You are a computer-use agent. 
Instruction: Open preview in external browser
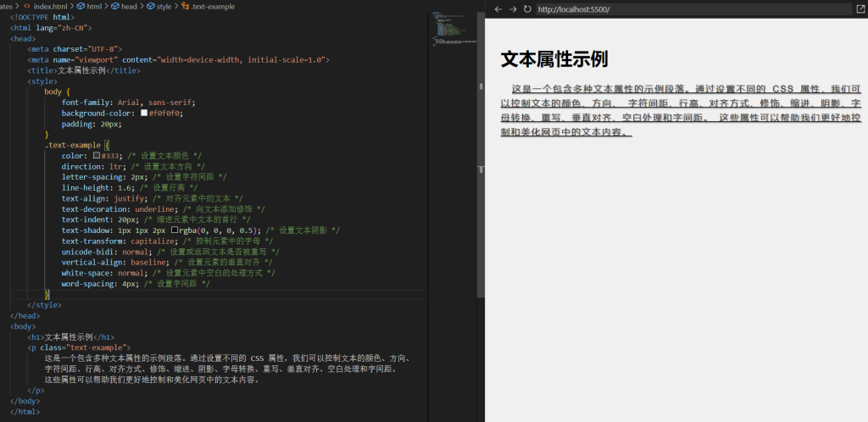pyautogui.click(x=860, y=9)
